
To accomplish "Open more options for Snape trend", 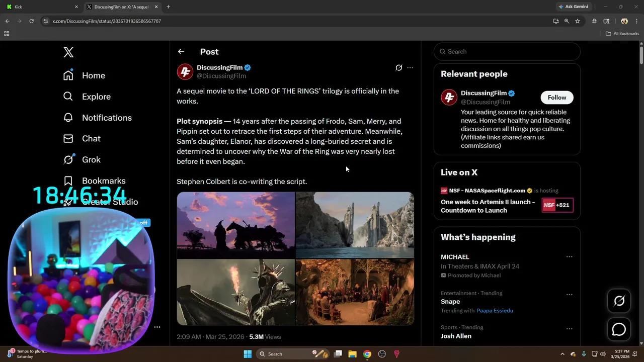I will click(569, 295).
